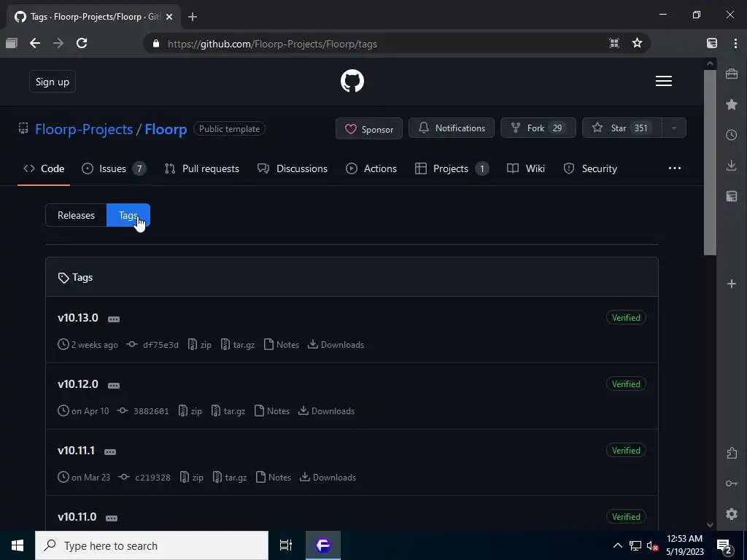Click the Notifications button
The height and width of the screenshot is (560, 747).
click(x=451, y=128)
